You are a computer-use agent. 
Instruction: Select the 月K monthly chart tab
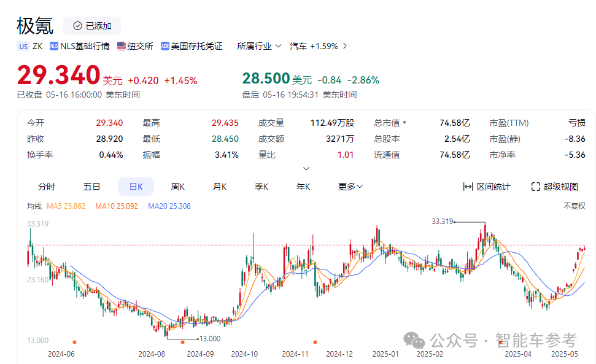[220, 187]
